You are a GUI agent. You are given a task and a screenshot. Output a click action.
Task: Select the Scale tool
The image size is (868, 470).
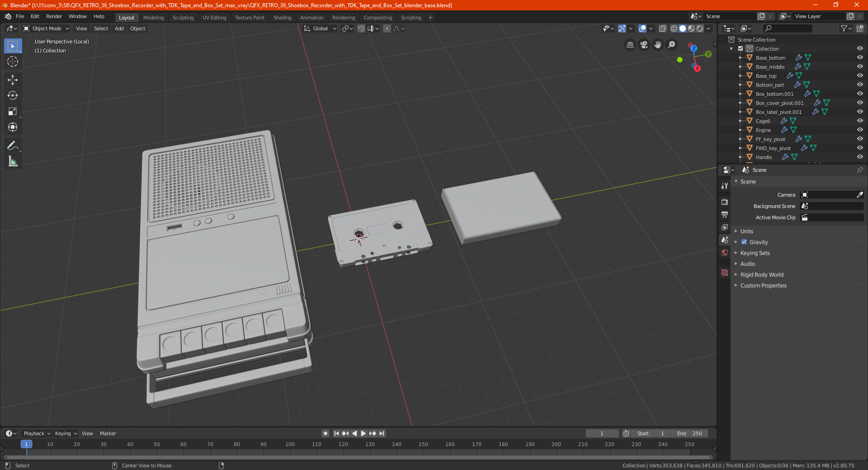pyautogui.click(x=13, y=111)
